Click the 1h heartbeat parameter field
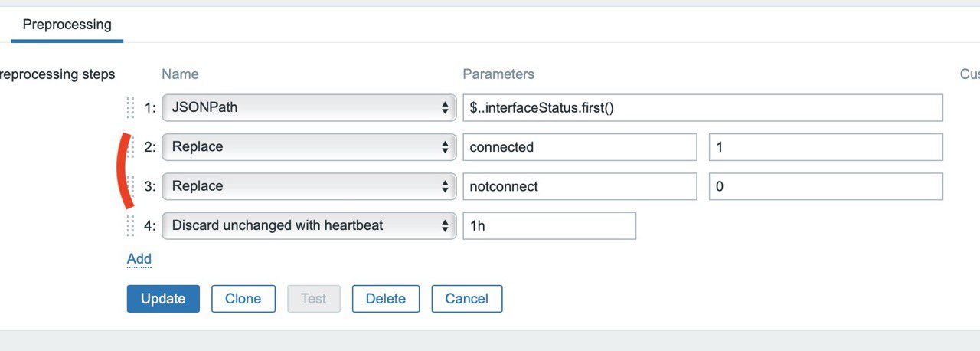Image resolution: width=980 pixels, height=351 pixels. pyautogui.click(x=550, y=225)
